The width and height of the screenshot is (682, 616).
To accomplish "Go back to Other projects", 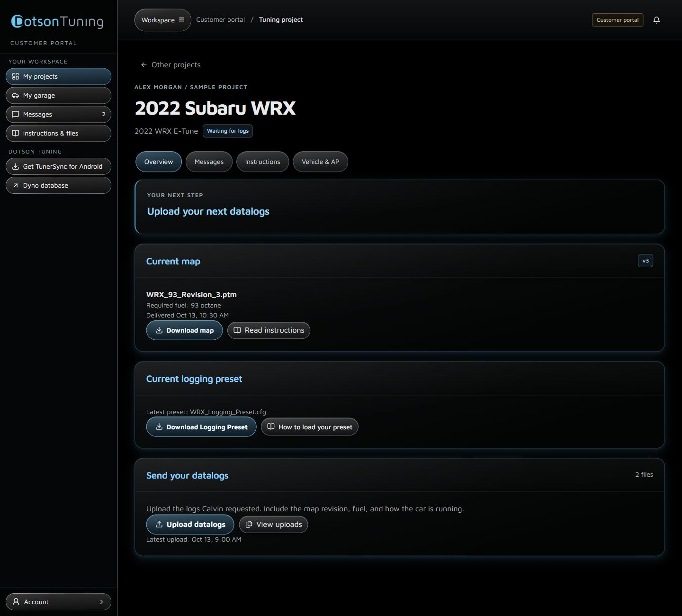I will pyautogui.click(x=170, y=65).
